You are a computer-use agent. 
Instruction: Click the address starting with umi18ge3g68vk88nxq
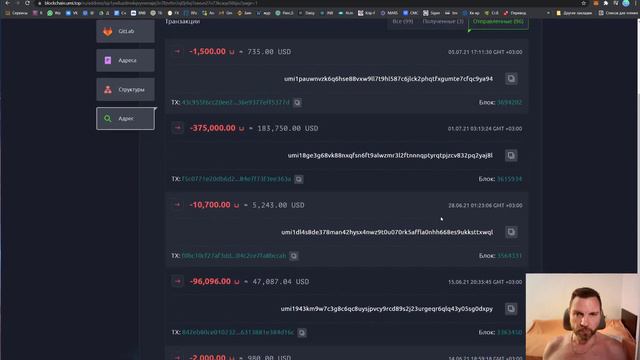pos(390,156)
